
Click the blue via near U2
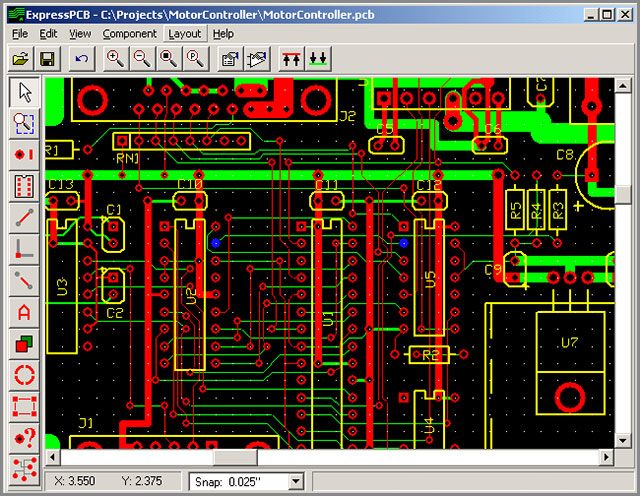[216, 243]
